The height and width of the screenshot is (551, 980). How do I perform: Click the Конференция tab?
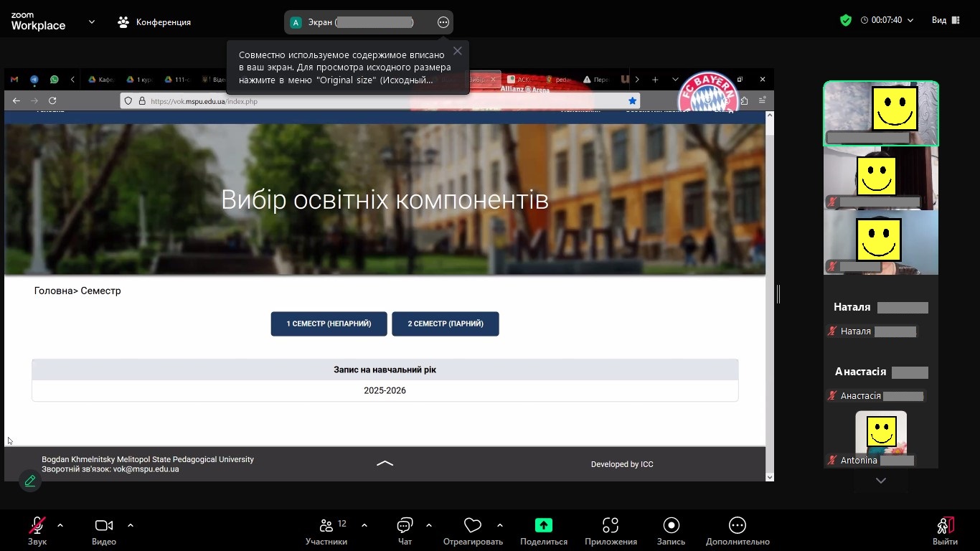pyautogui.click(x=154, y=22)
